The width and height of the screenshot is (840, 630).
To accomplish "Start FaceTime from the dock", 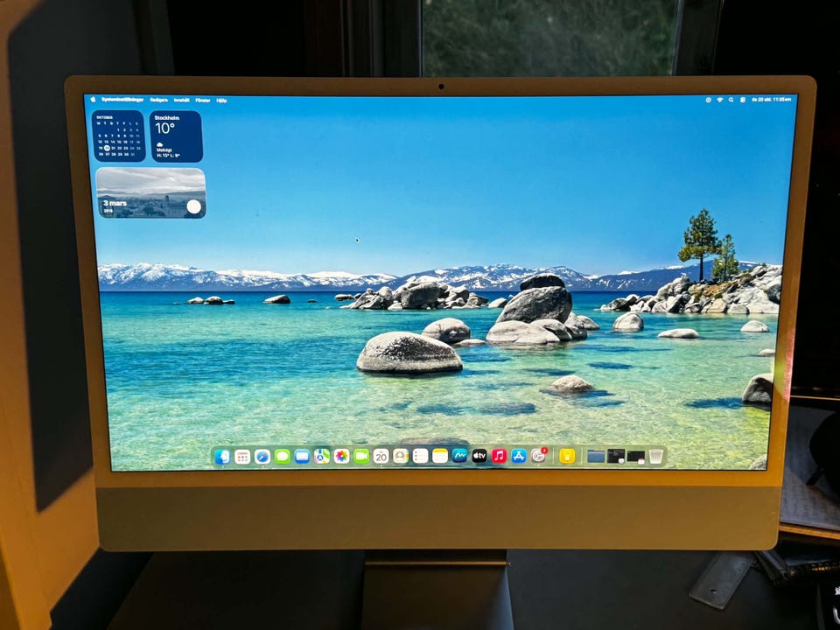I will tap(361, 457).
